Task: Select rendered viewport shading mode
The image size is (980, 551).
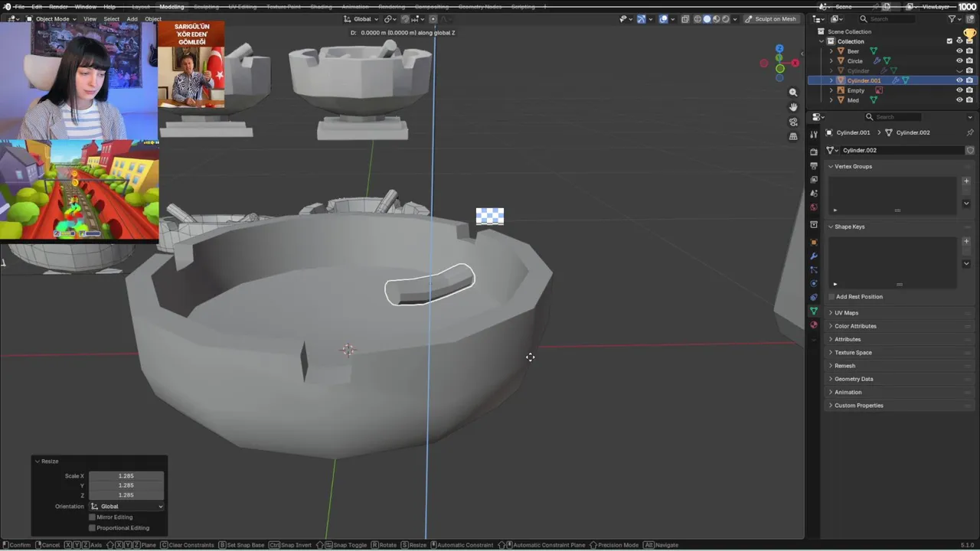Action: pos(726,18)
